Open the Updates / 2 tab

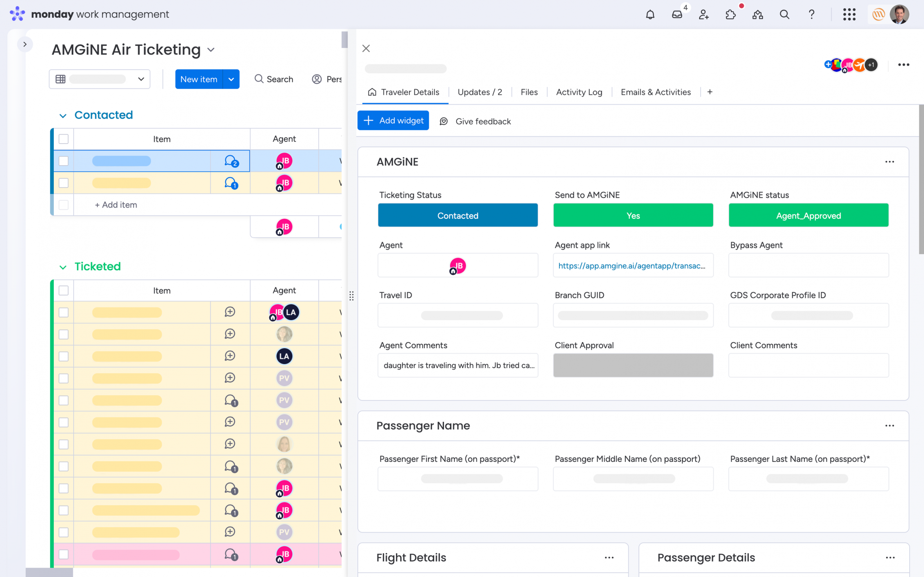pyautogui.click(x=480, y=92)
